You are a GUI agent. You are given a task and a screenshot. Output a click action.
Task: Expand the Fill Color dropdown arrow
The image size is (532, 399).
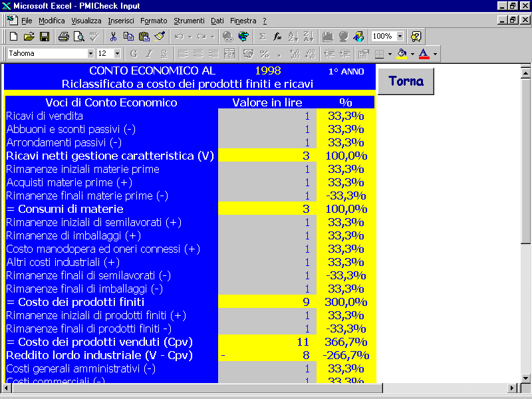pos(412,54)
